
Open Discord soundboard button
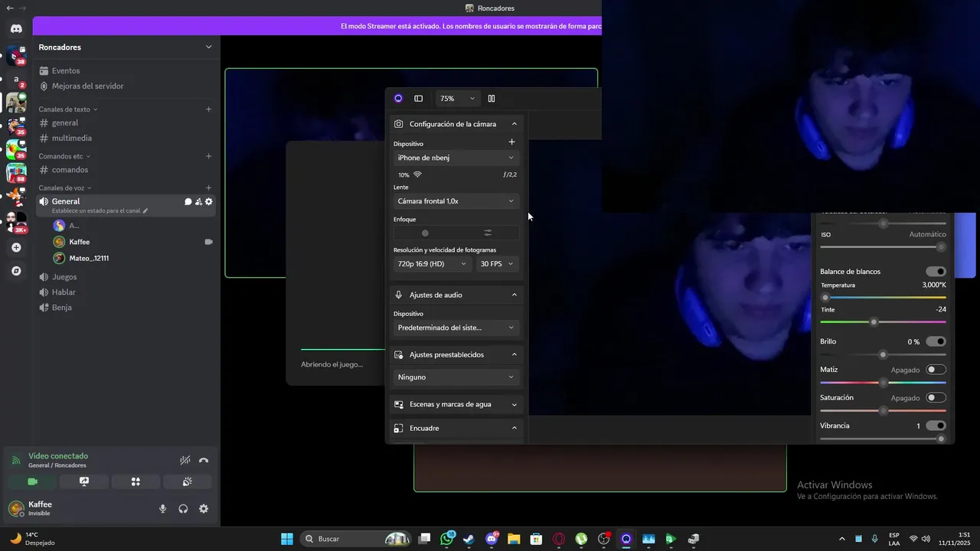coord(188,481)
